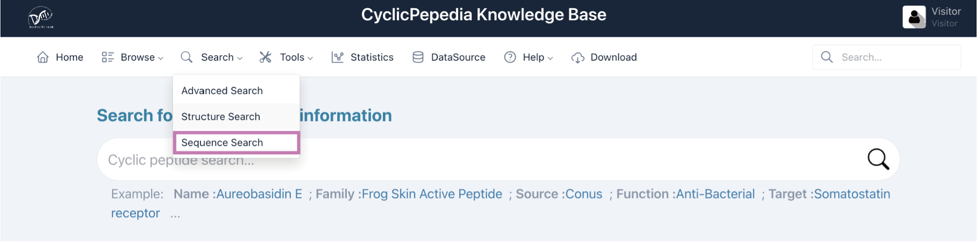
Task: Open the Tools dropdown menu
Action: [286, 57]
